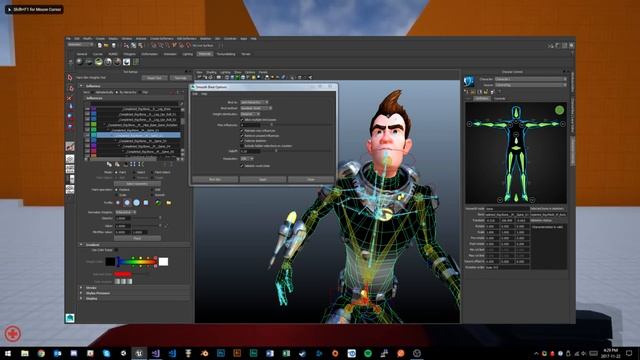Open the Shading menu in viewport panel
Screen dimensions: 640x360
211,72
